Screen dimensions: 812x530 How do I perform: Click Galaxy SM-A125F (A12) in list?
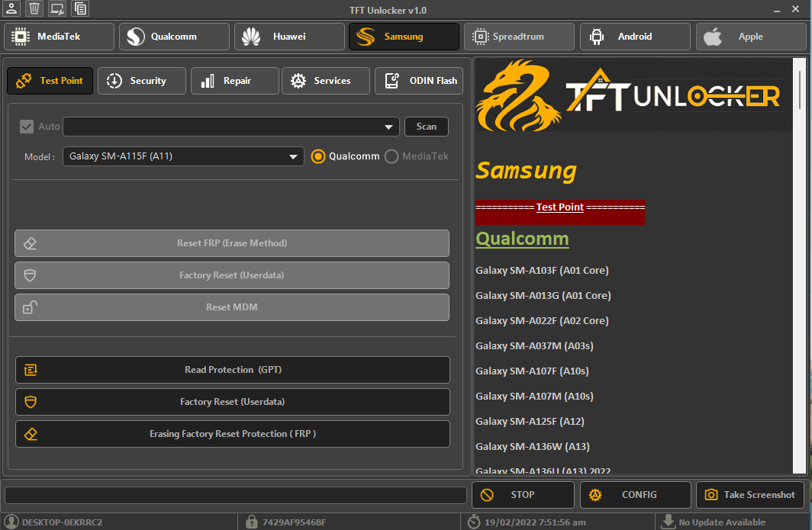pyautogui.click(x=530, y=422)
